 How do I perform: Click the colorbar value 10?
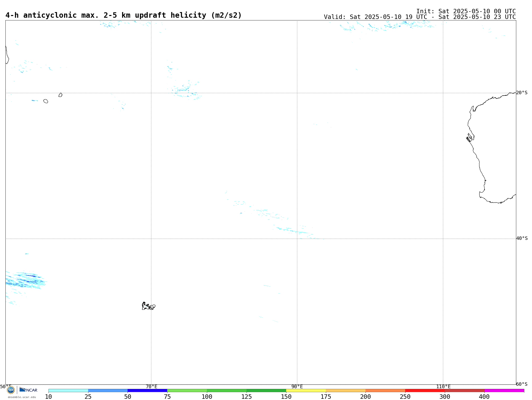point(49,397)
